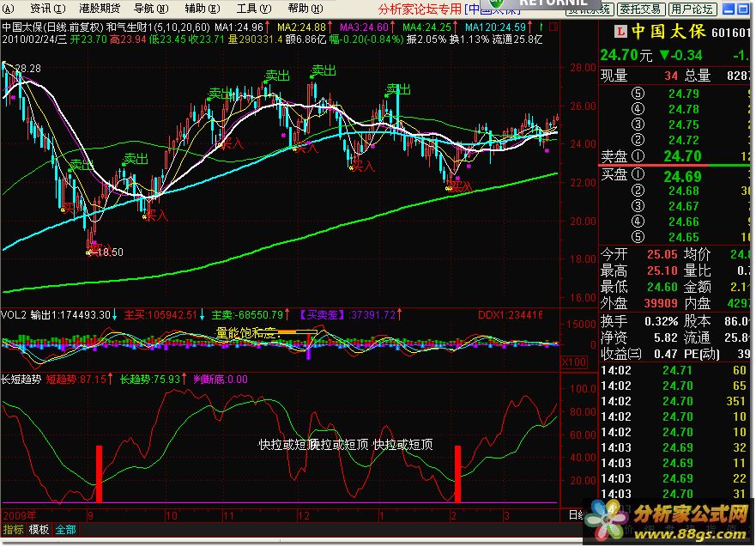Click the 2009年 label on time axis

point(20,515)
